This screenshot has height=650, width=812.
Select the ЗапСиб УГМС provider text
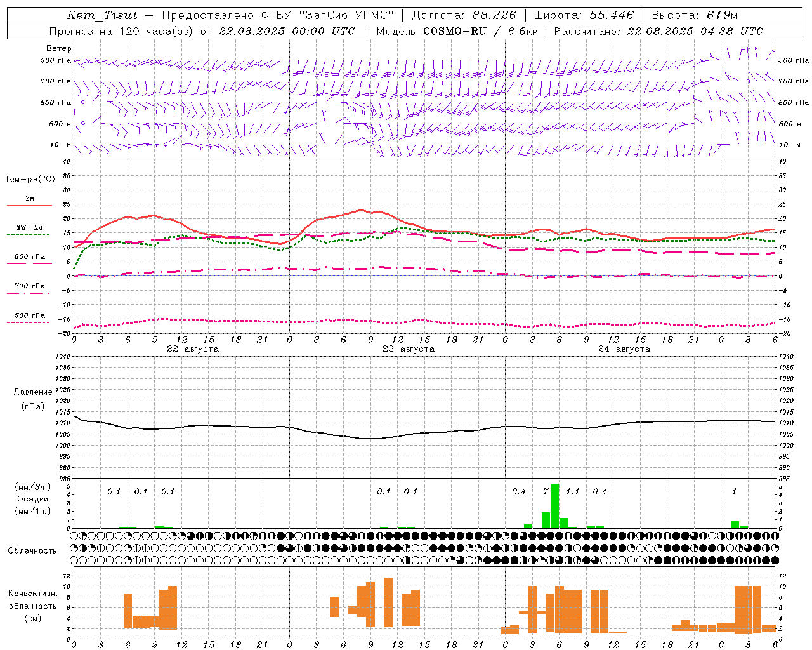point(348,15)
